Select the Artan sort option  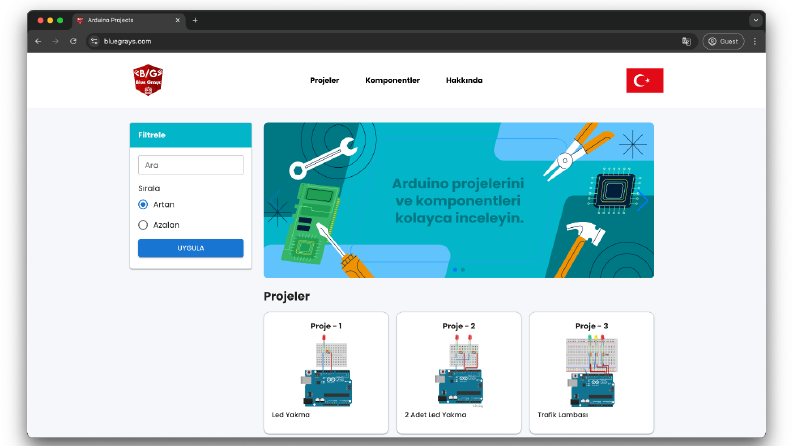point(143,205)
